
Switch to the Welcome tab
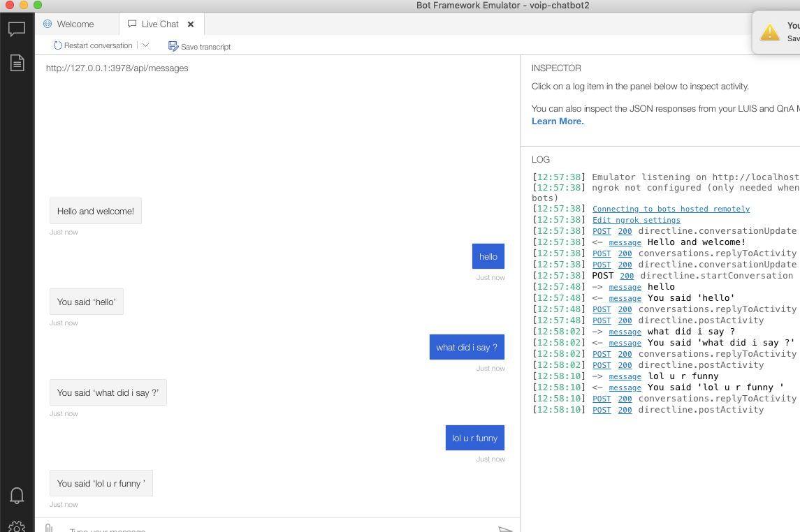75,23
